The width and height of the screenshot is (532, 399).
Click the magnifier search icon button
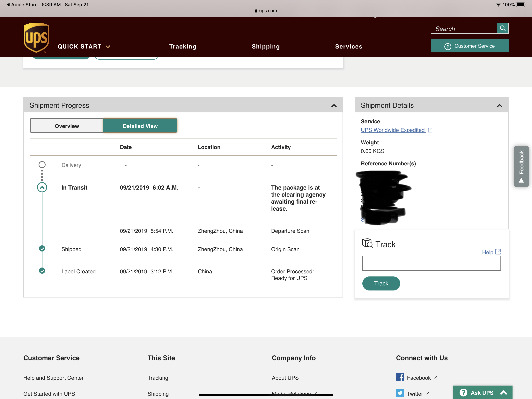[x=502, y=28]
